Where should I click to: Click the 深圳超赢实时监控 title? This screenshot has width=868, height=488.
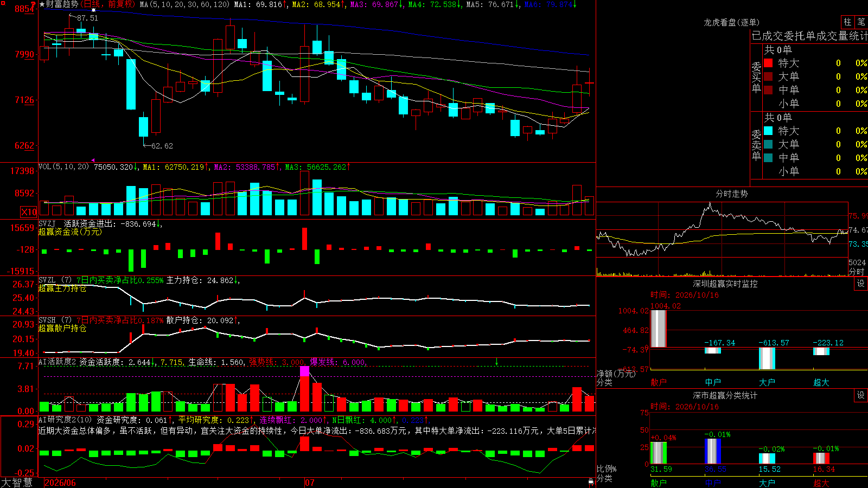pos(725,284)
